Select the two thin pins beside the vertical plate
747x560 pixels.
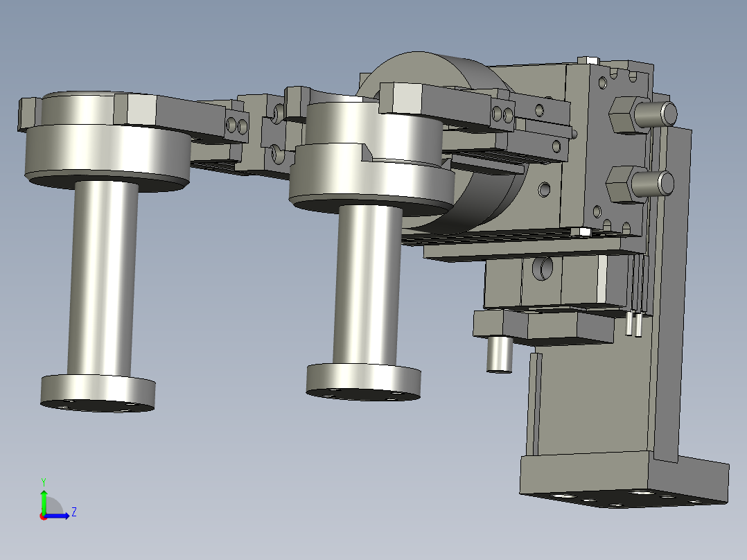635,323
